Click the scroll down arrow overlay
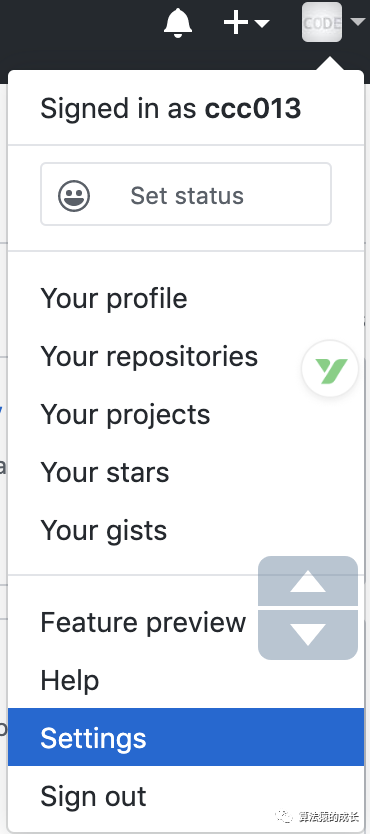This screenshot has height=834, width=370. click(x=308, y=635)
